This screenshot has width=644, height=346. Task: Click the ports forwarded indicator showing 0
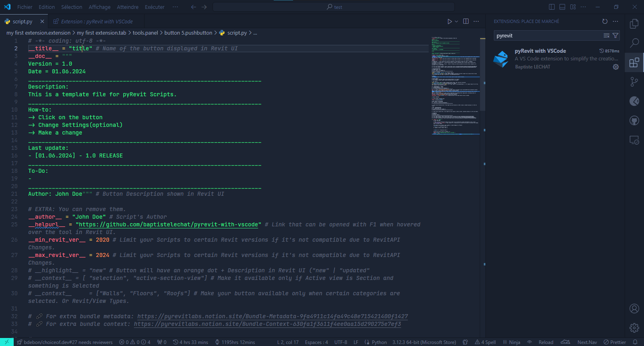pyautogui.click(x=162, y=342)
